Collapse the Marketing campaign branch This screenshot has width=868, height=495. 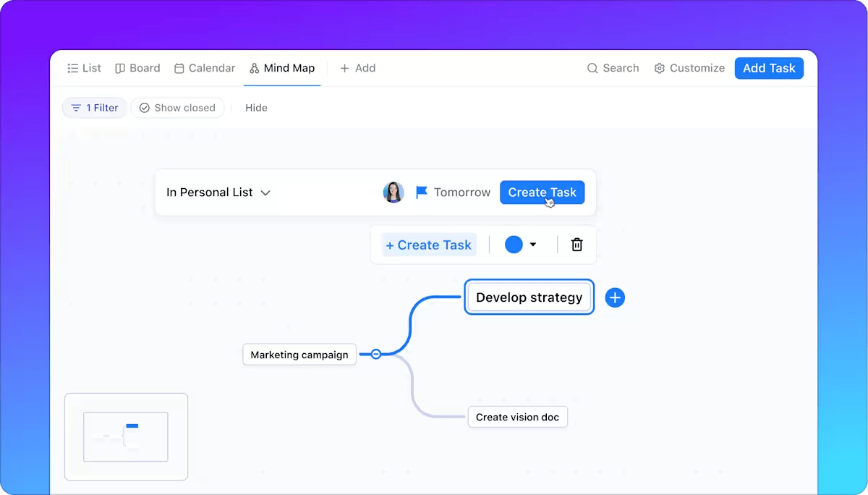(x=375, y=354)
